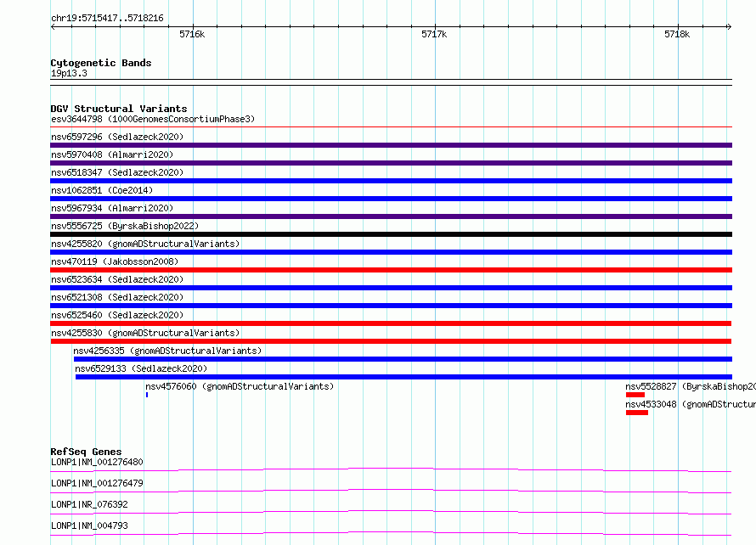Click the LONP1|NR_076392 transcript label
Screen dimensions: 756x545
[89, 504]
